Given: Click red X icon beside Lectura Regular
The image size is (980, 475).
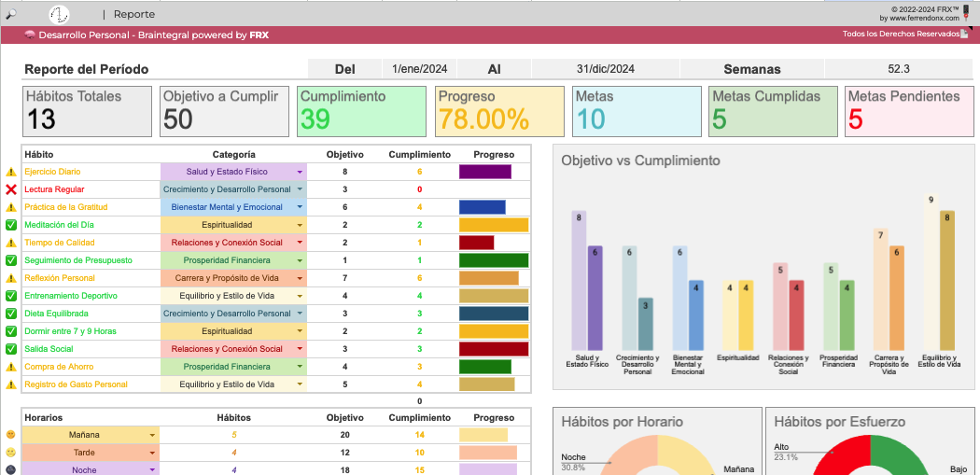Looking at the screenshot, I should [10, 189].
